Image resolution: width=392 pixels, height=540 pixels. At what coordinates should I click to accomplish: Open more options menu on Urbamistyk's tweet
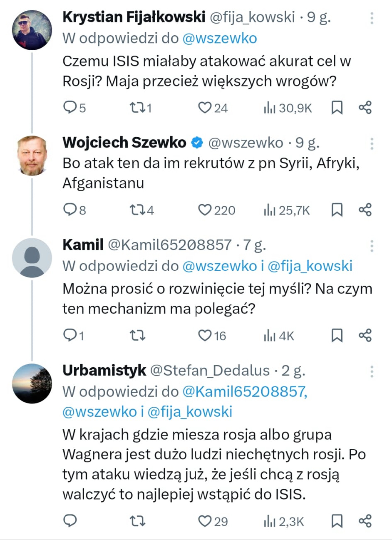(x=372, y=371)
